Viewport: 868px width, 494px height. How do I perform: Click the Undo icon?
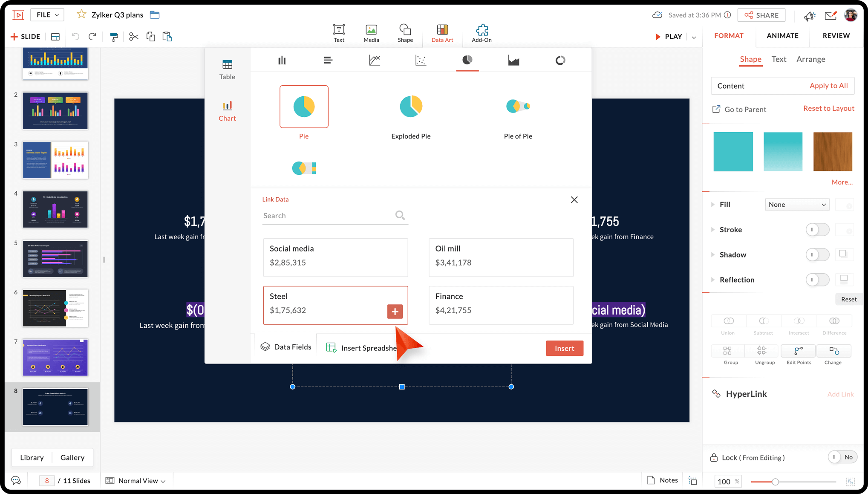pyautogui.click(x=75, y=37)
